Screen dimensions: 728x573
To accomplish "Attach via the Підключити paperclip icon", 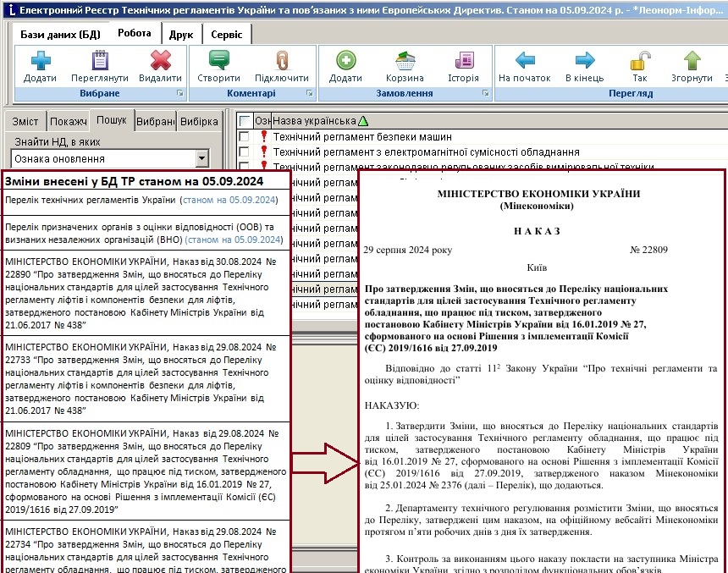I will (x=282, y=61).
